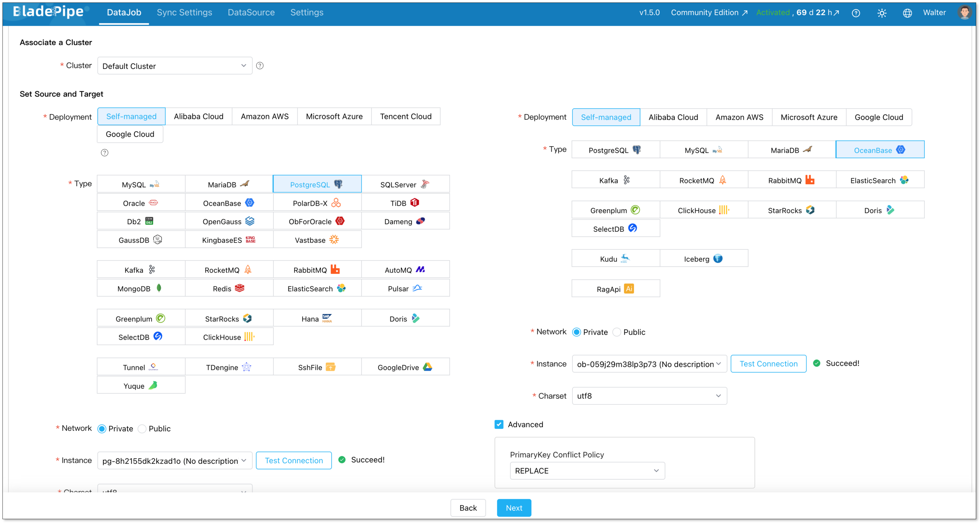Choose source Self-managed deployment

pyautogui.click(x=131, y=116)
